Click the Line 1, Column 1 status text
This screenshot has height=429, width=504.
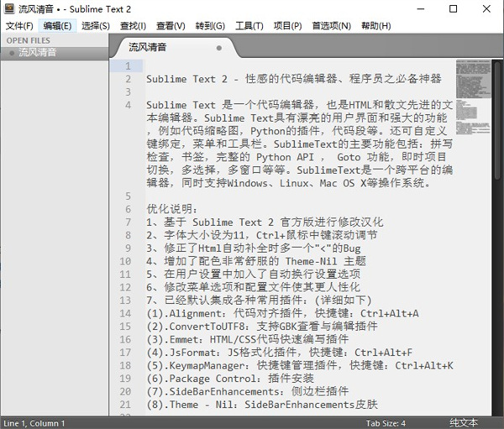pyautogui.click(x=34, y=423)
